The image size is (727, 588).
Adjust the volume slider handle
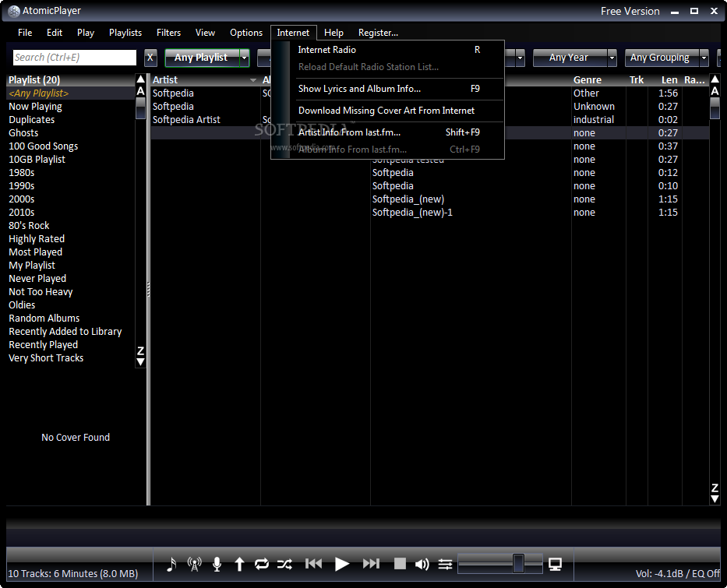click(518, 563)
